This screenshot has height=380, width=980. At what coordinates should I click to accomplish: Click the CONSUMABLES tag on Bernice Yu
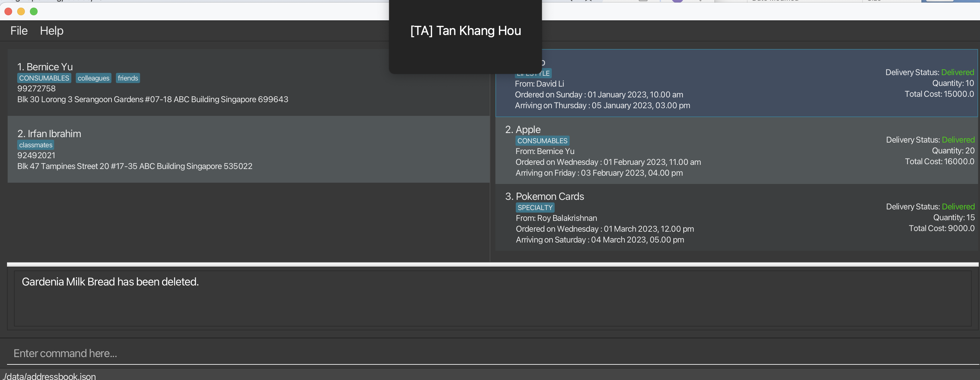click(x=44, y=78)
